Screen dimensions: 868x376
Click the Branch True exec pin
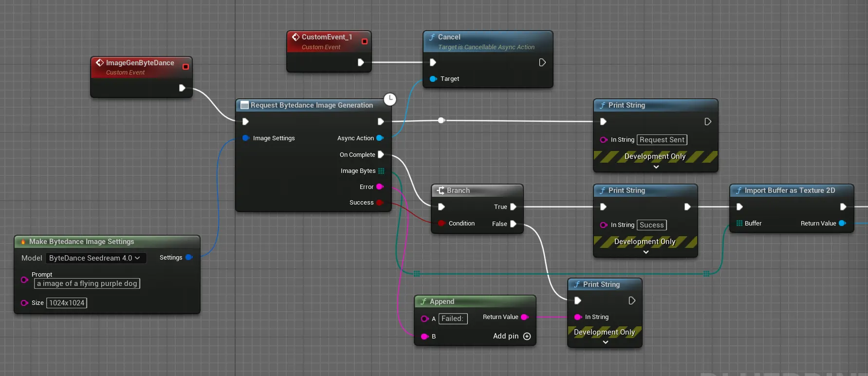click(513, 207)
